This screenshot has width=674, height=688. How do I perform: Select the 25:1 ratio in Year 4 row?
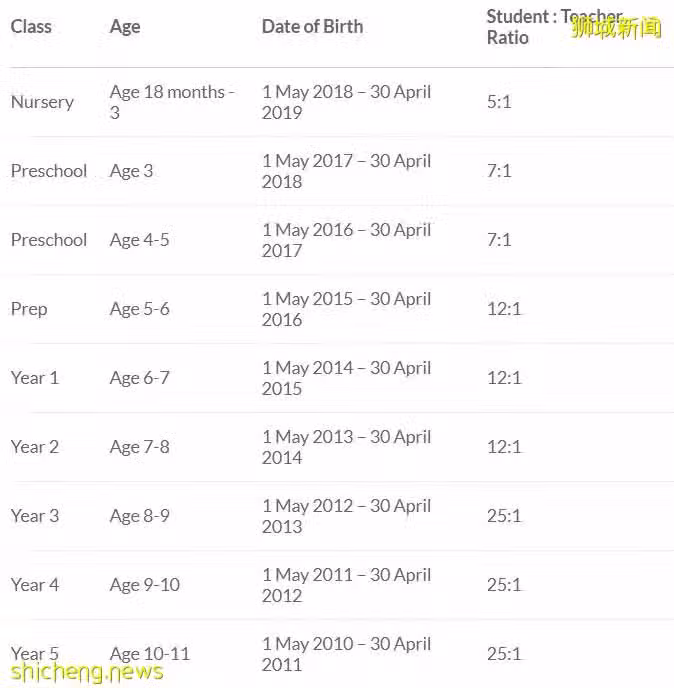[x=504, y=585]
